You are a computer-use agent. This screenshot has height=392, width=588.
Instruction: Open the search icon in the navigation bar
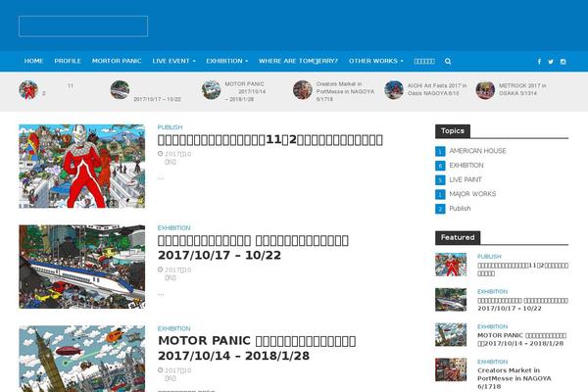click(x=448, y=61)
